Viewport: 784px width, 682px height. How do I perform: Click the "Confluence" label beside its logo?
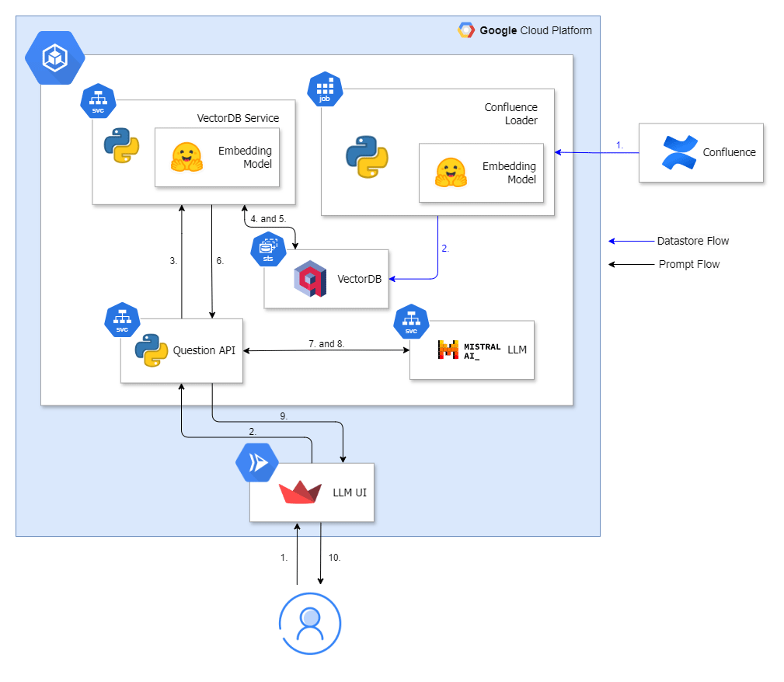click(x=730, y=152)
